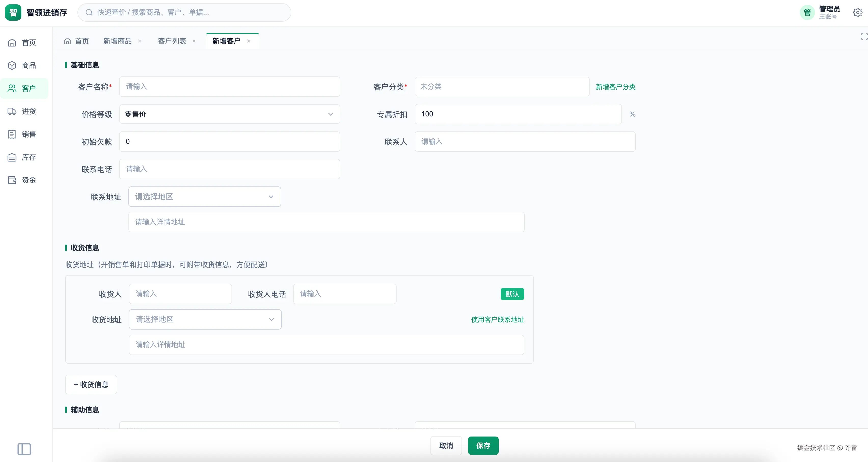Focus the 收货人 input field
This screenshot has width=868, height=462.
[180, 294]
